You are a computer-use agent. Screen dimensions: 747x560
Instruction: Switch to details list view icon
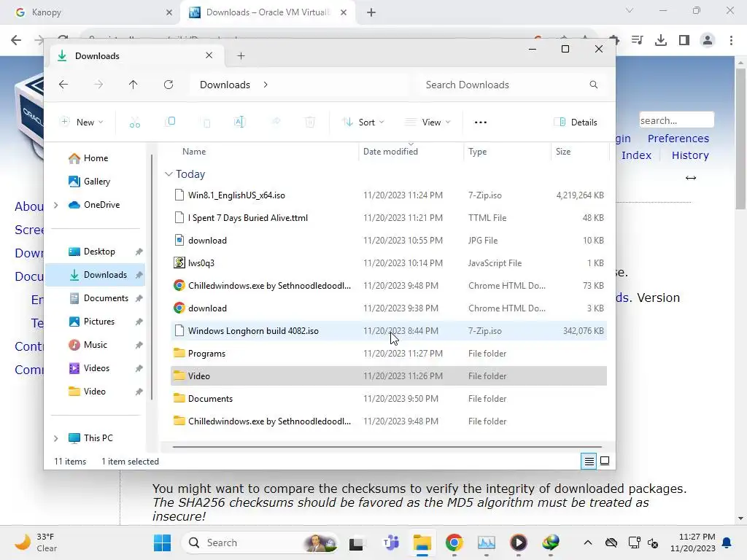click(589, 461)
